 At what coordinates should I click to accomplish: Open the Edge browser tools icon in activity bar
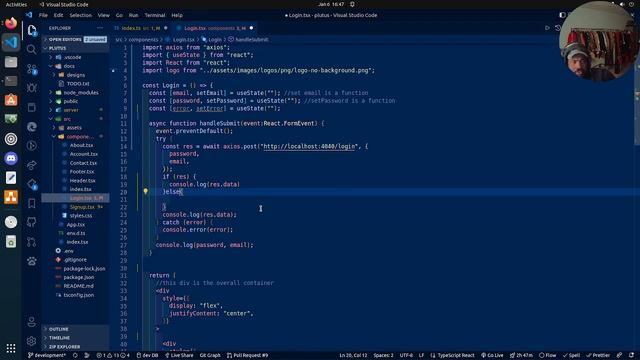31,127
